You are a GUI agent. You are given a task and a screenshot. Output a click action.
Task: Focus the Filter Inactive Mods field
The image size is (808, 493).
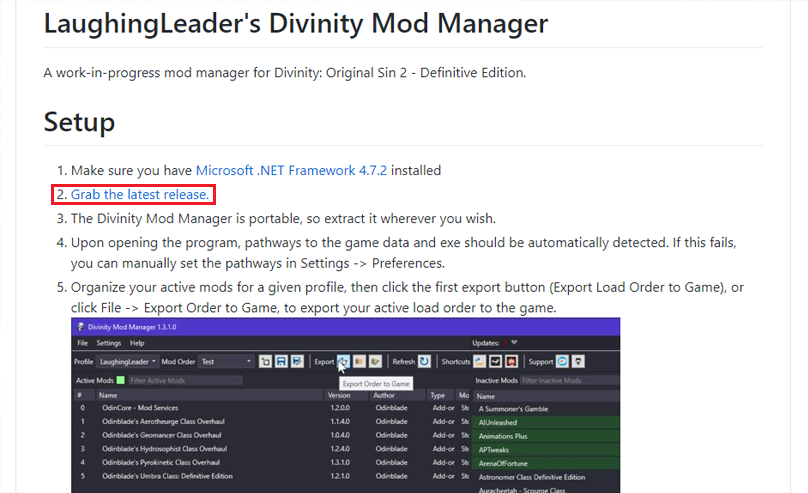[570, 380]
